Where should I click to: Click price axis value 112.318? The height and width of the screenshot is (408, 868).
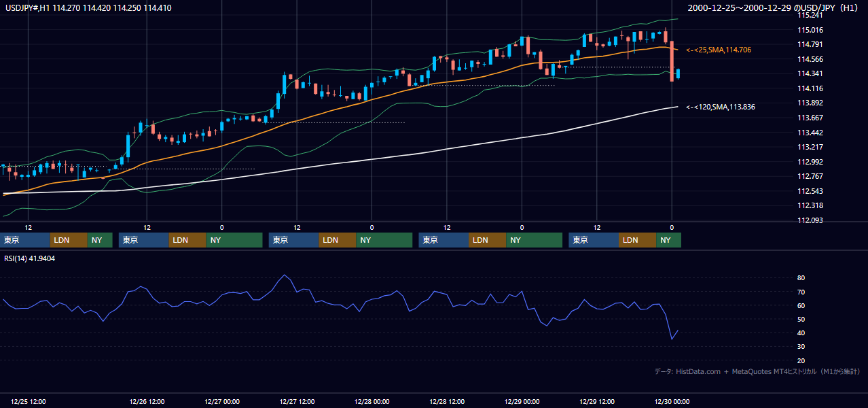pos(810,205)
